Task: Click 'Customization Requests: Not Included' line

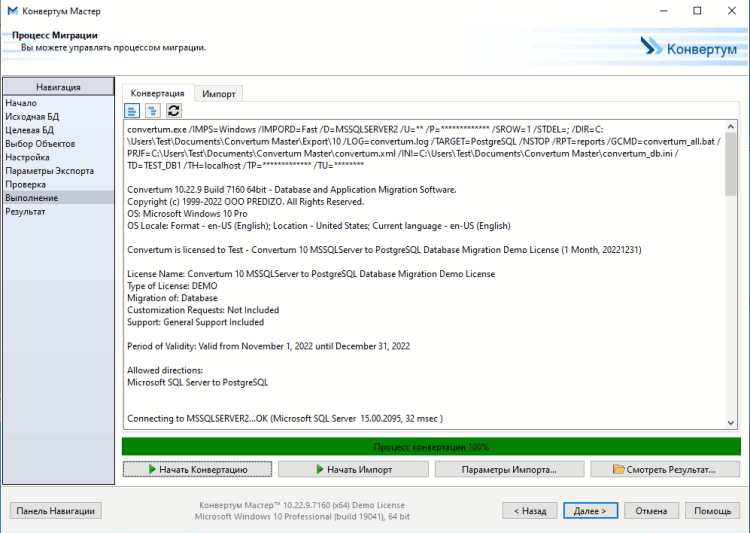Action: (x=203, y=310)
